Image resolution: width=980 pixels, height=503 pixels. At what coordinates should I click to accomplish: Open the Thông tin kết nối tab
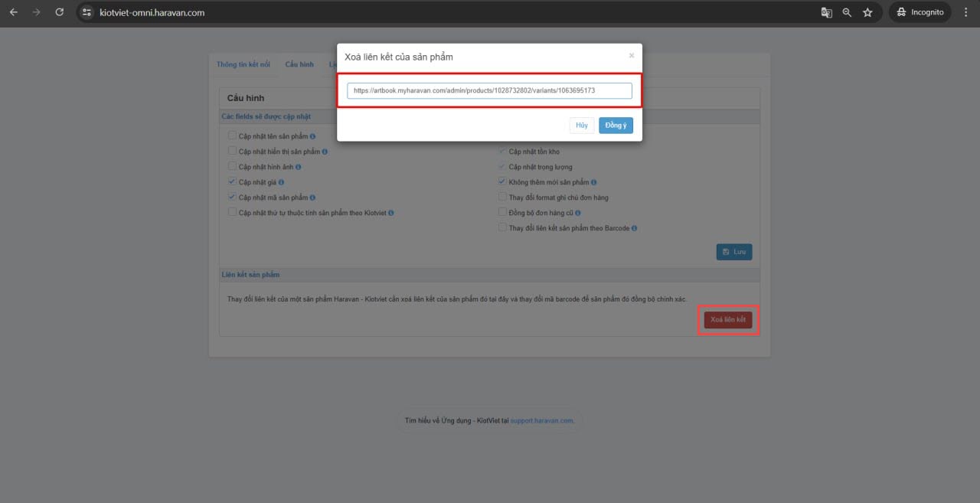click(243, 64)
